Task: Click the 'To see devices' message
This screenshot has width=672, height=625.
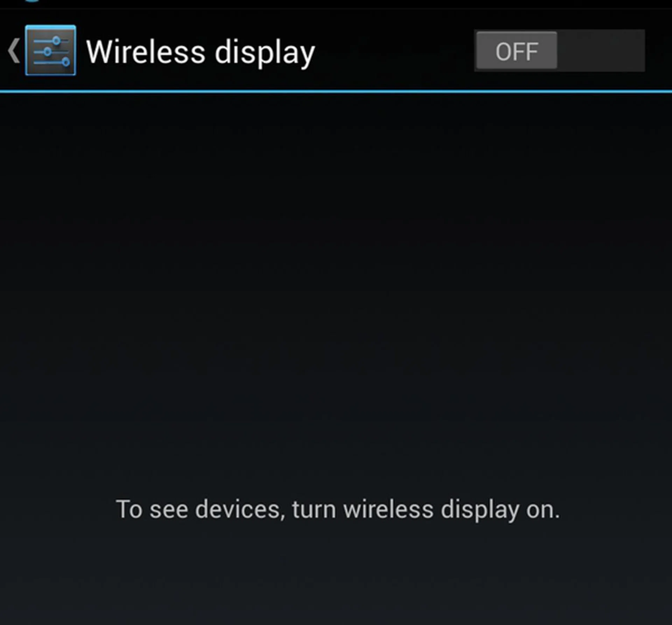Action: (338, 510)
